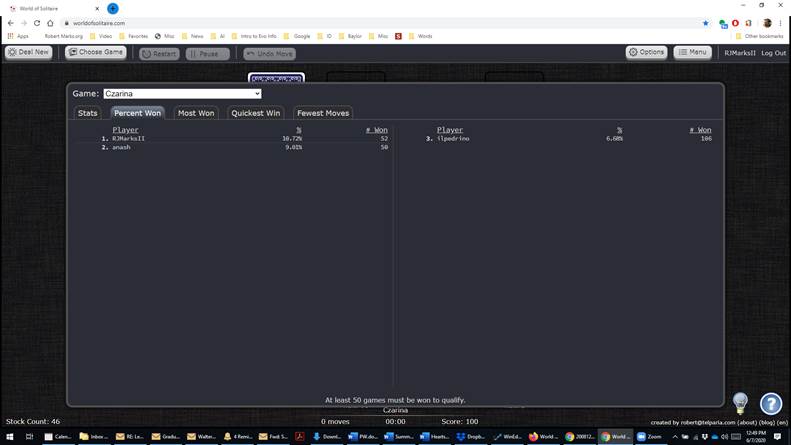Go back with the browser back arrow
791x445 pixels.
click(x=11, y=23)
